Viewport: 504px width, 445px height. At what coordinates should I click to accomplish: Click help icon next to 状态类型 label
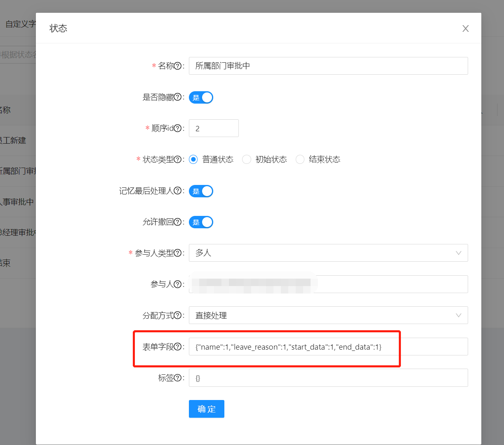point(178,159)
